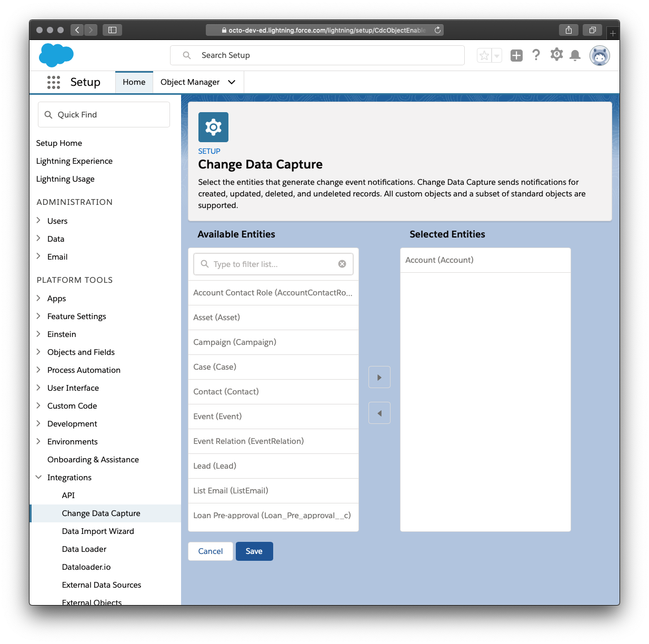649x644 pixels.
Task: Select Account Contact Role entity
Action: click(273, 293)
